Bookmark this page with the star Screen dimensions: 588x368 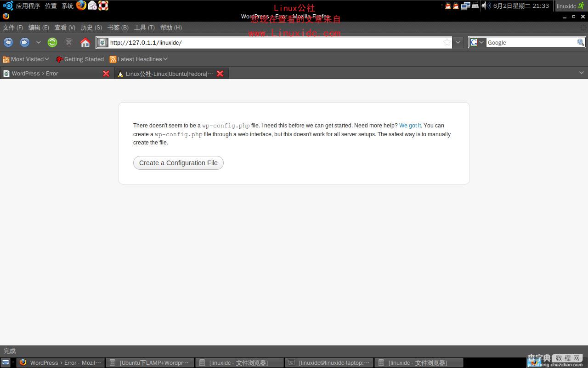coord(447,42)
